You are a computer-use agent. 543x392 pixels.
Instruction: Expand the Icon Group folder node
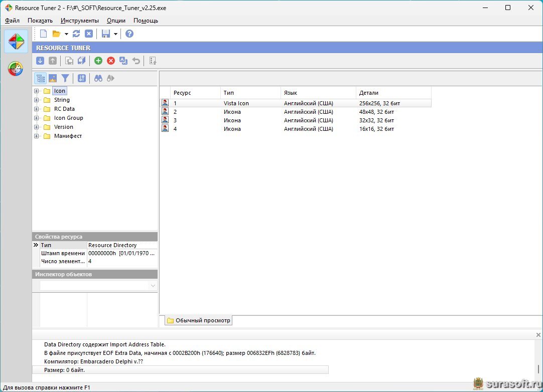36,118
